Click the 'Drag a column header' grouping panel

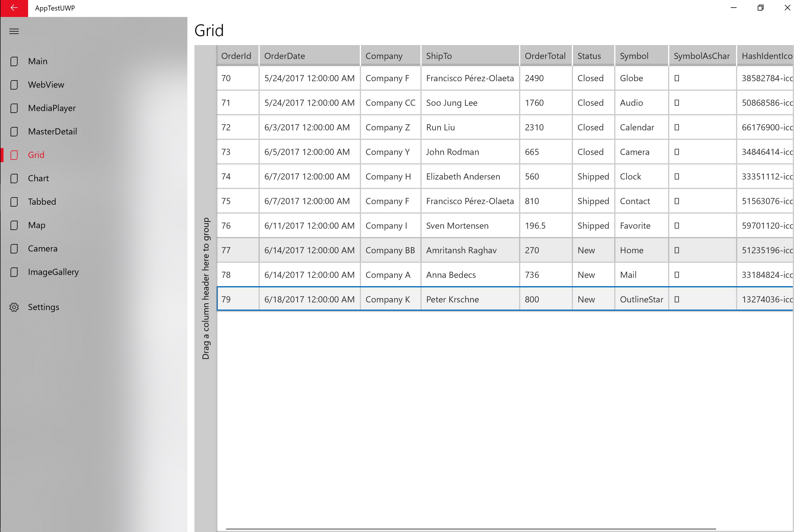click(x=206, y=289)
